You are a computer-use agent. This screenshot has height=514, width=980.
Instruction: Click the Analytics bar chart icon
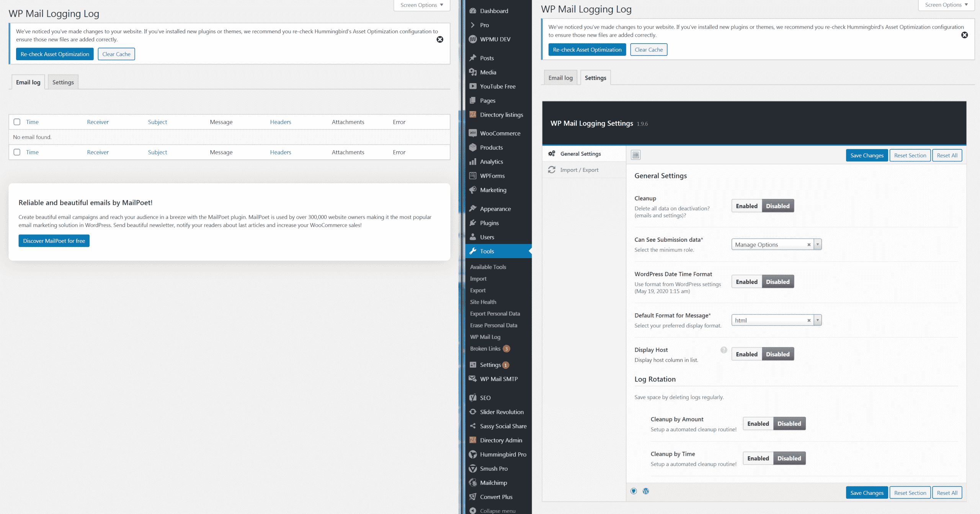click(x=473, y=162)
